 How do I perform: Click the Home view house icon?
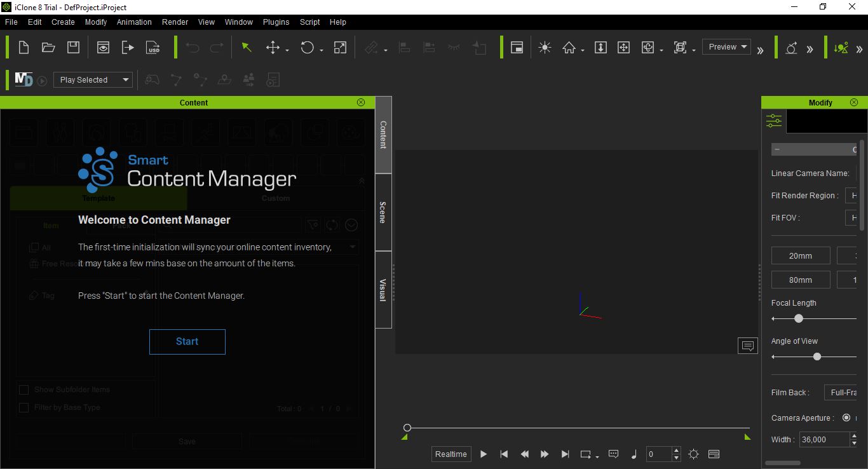coord(569,47)
